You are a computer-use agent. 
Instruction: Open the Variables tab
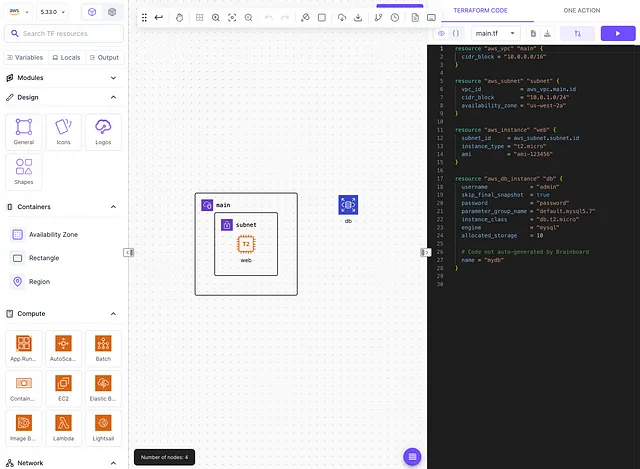(25, 58)
